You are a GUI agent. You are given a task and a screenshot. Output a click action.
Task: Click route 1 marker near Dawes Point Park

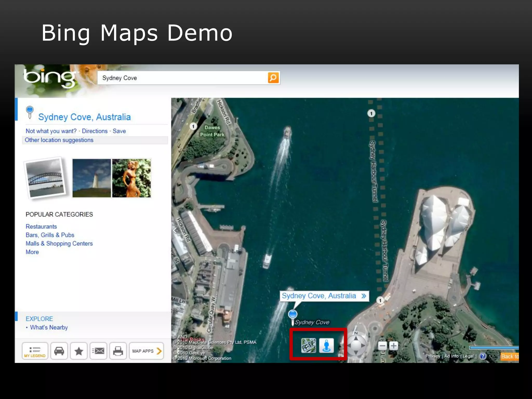[193, 127]
